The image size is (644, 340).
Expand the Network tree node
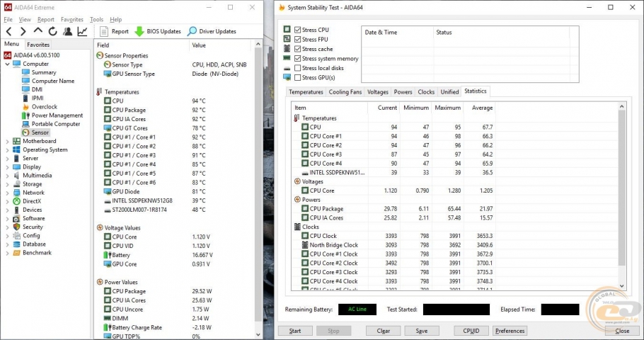[x=7, y=193]
